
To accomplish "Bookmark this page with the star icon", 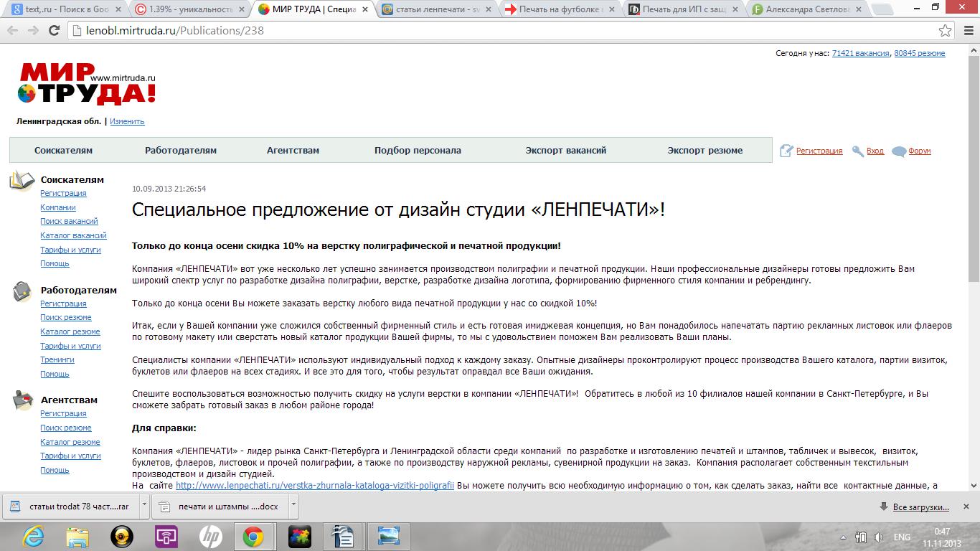I will coord(946,31).
